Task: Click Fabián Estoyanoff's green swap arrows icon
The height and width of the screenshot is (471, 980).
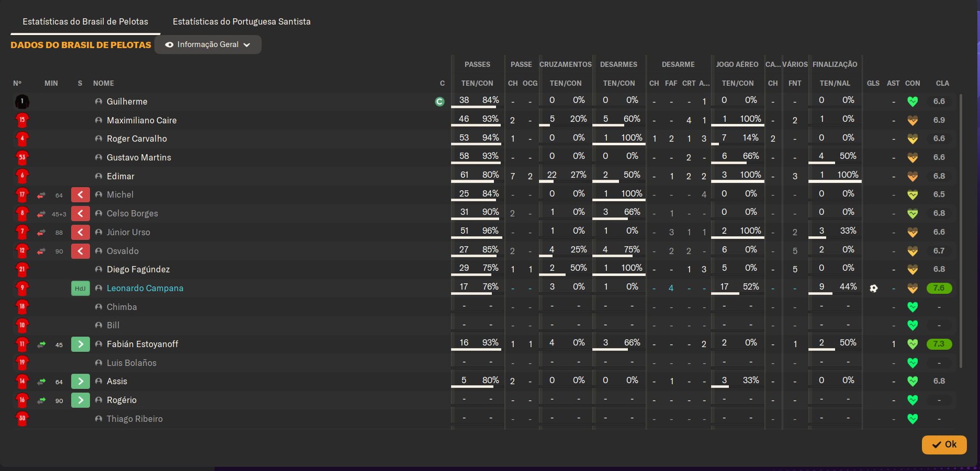Action: click(x=41, y=344)
